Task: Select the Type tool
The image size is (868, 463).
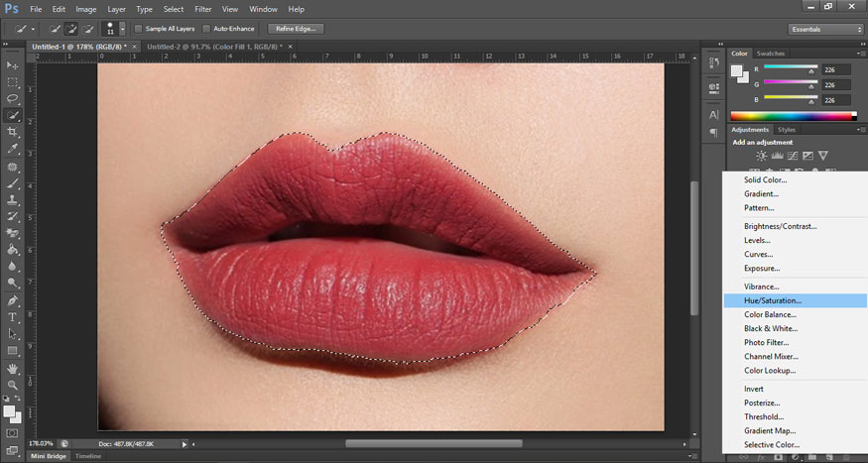Action: tap(13, 317)
